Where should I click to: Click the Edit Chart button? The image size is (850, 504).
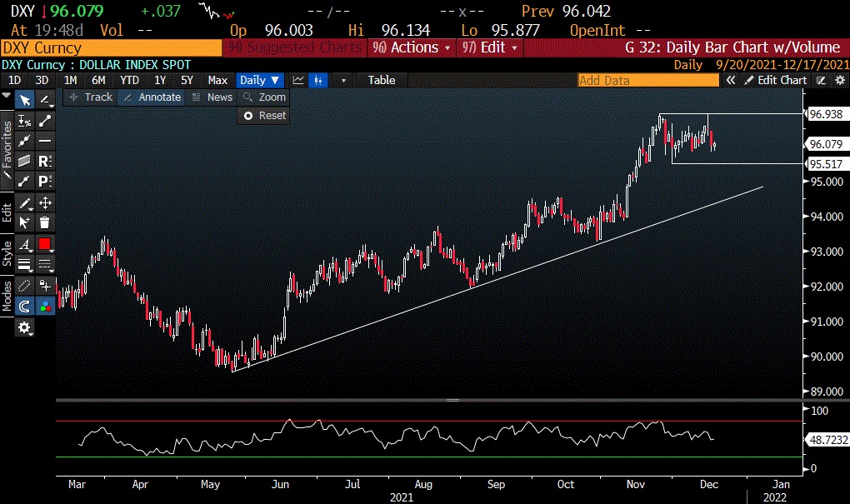point(776,80)
